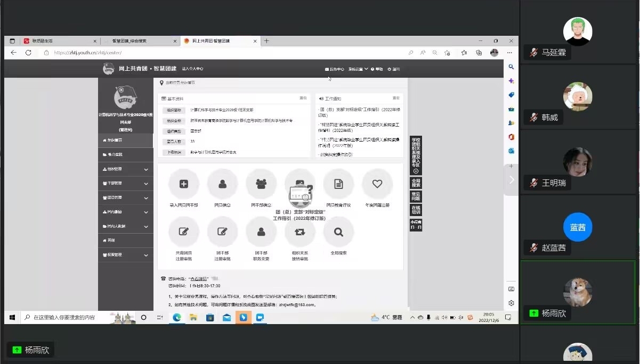The height and width of the screenshot is (364, 640).
Task: Expand the 团内激励 sidebar menu
Action: (126, 212)
